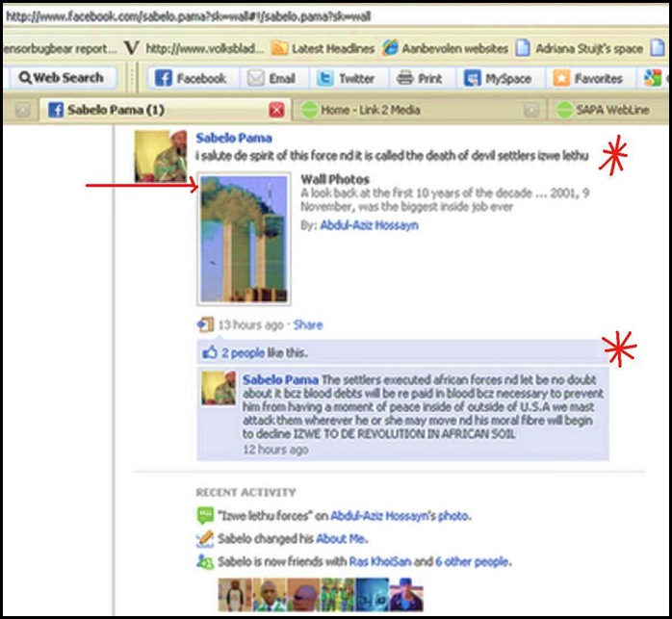
Task: Click Sabelo Pama post profile picture
Action: coord(161,157)
